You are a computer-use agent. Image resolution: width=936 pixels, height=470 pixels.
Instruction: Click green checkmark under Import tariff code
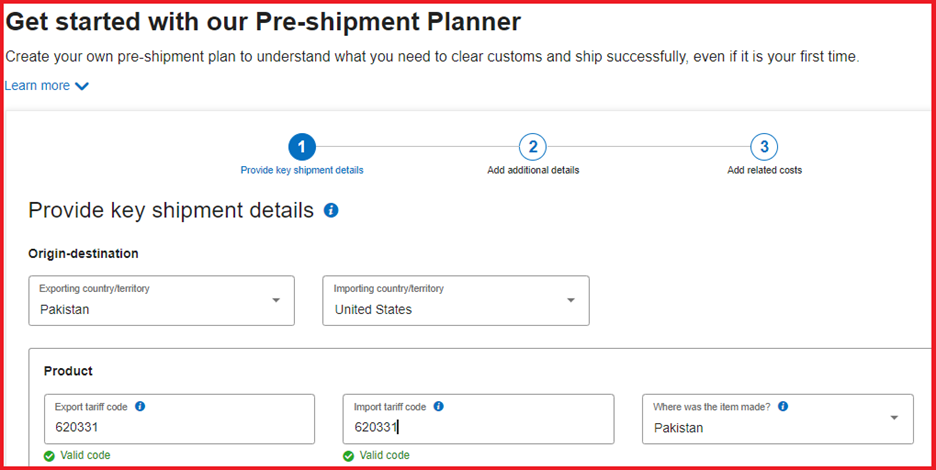pyautogui.click(x=348, y=456)
